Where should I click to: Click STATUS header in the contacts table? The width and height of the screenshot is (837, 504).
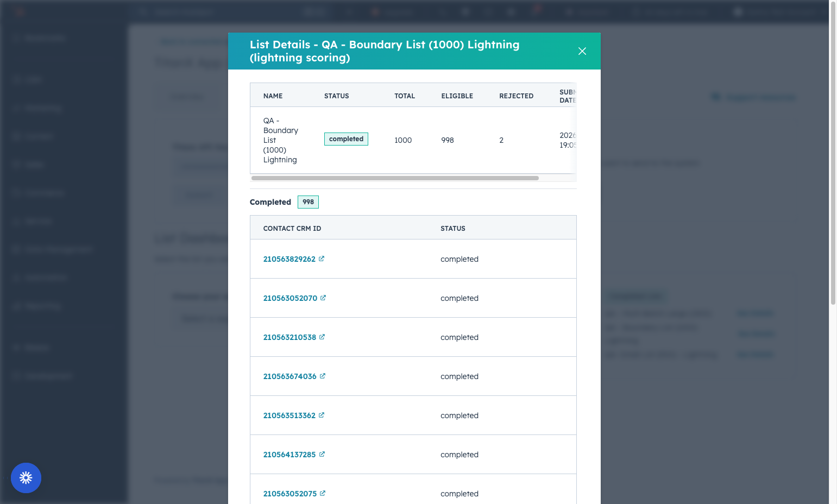tap(453, 229)
